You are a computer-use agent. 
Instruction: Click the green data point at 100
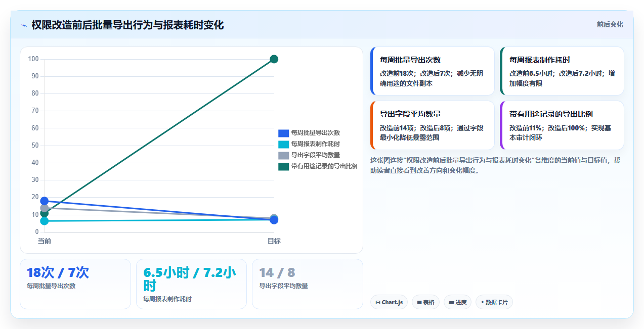[x=274, y=59]
